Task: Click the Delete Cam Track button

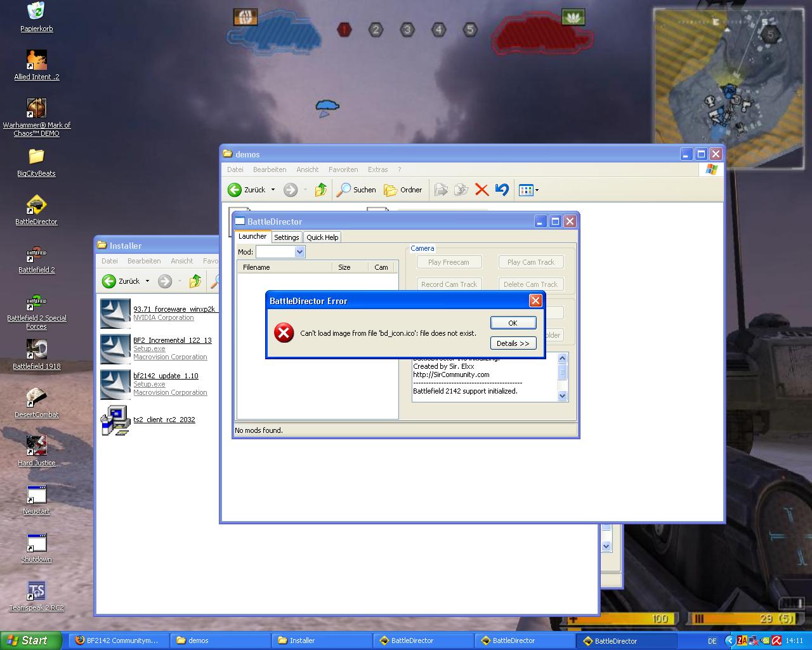Action: pos(531,284)
